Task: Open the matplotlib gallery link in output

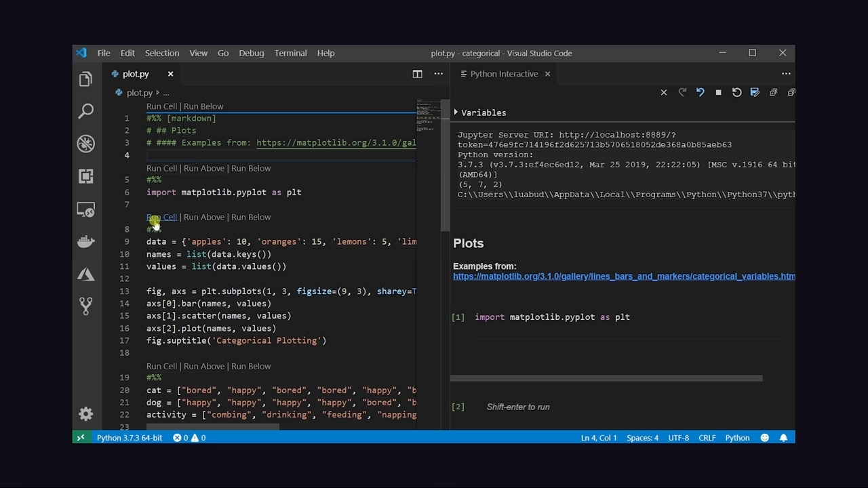Action: click(x=624, y=277)
